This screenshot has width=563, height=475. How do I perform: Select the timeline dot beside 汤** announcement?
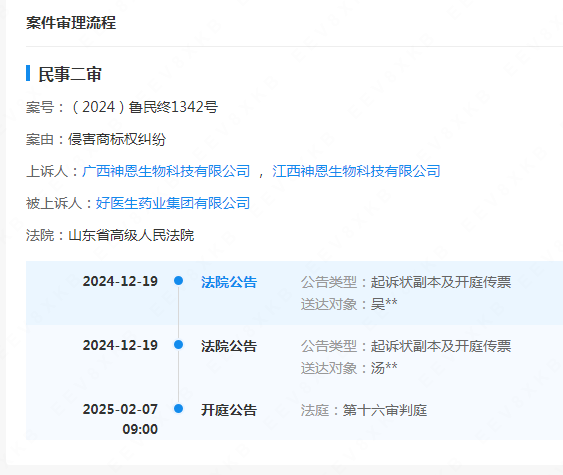click(x=178, y=345)
